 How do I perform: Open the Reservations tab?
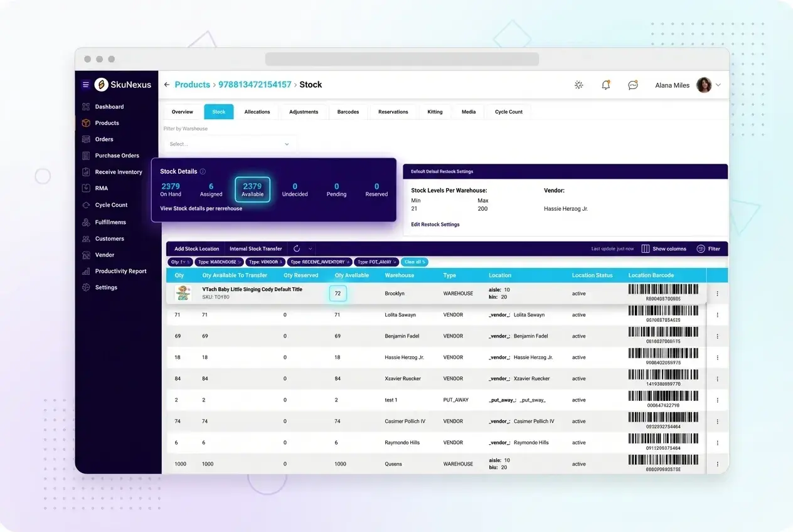pos(393,112)
